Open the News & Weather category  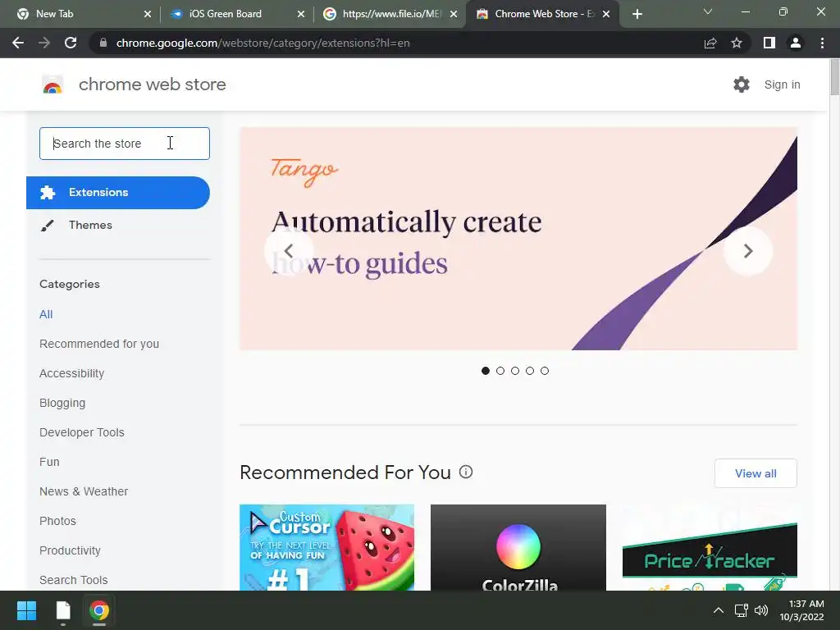pyautogui.click(x=84, y=491)
